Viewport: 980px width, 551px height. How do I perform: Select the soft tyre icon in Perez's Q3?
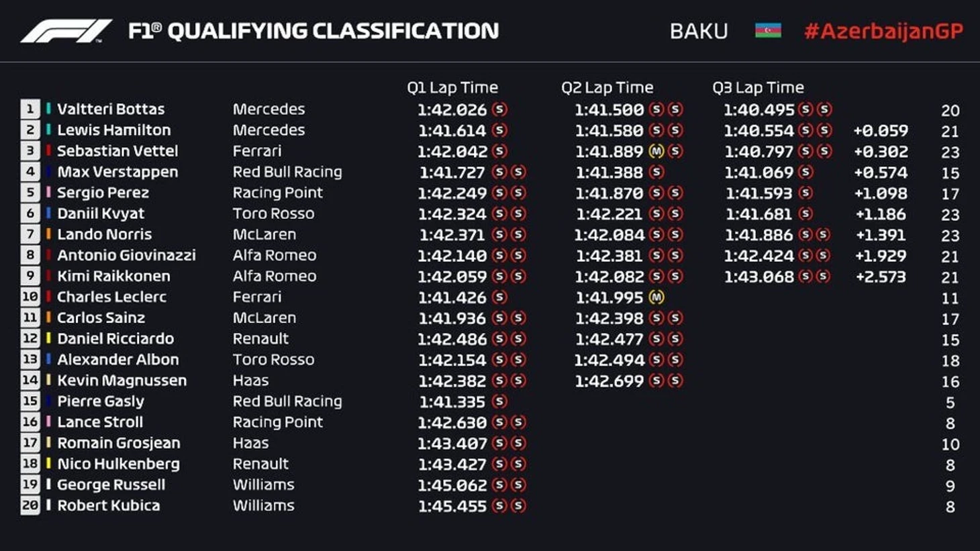pyautogui.click(x=805, y=193)
